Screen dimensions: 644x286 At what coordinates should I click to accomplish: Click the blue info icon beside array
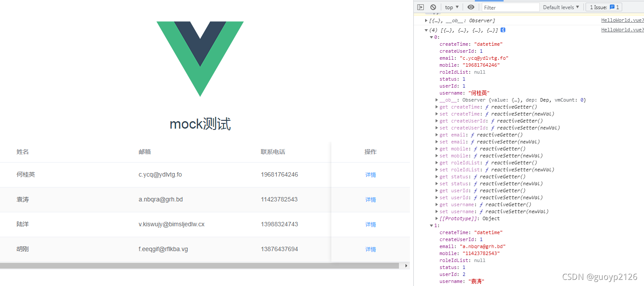(x=503, y=30)
